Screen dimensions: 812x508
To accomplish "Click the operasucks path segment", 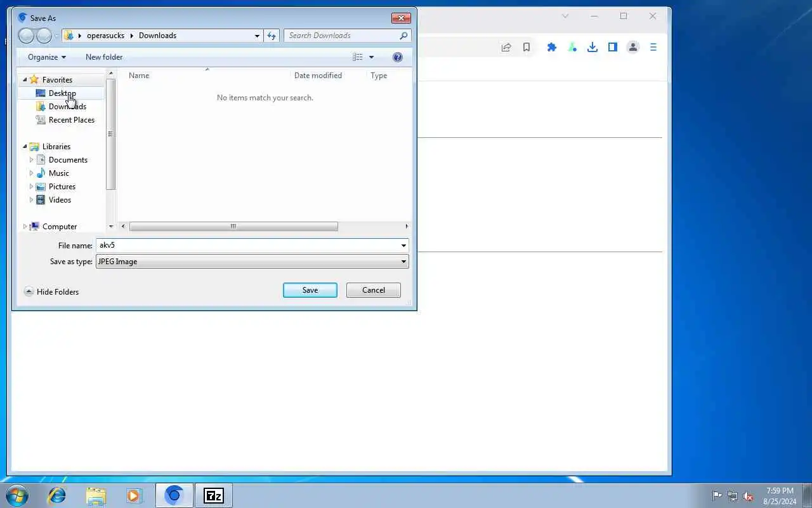I will tap(105, 36).
